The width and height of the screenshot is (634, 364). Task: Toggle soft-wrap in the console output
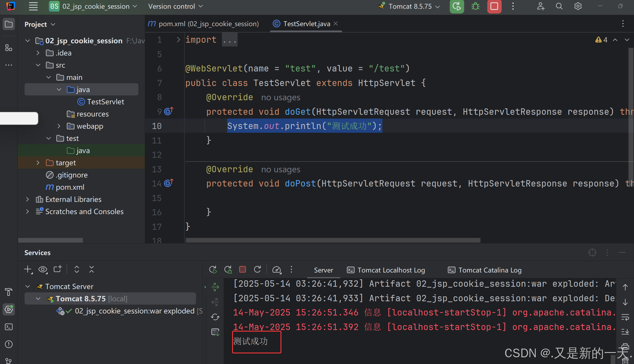625,317
